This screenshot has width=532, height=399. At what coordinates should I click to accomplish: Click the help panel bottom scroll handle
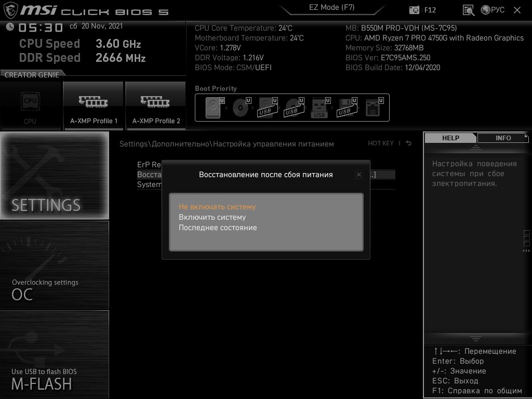click(x=476, y=338)
